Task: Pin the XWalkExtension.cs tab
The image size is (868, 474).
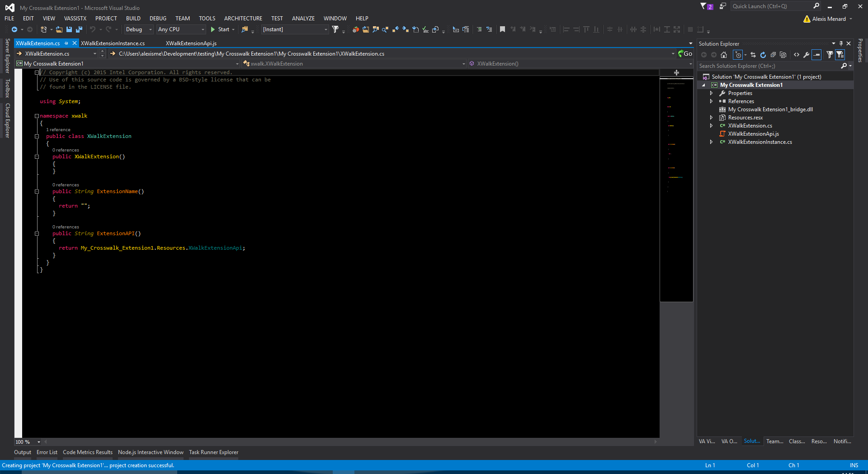Action: 66,43
